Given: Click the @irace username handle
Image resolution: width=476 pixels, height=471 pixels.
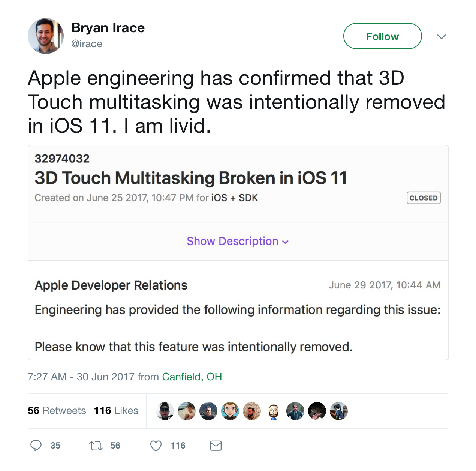Looking at the screenshot, I should (87, 44).
